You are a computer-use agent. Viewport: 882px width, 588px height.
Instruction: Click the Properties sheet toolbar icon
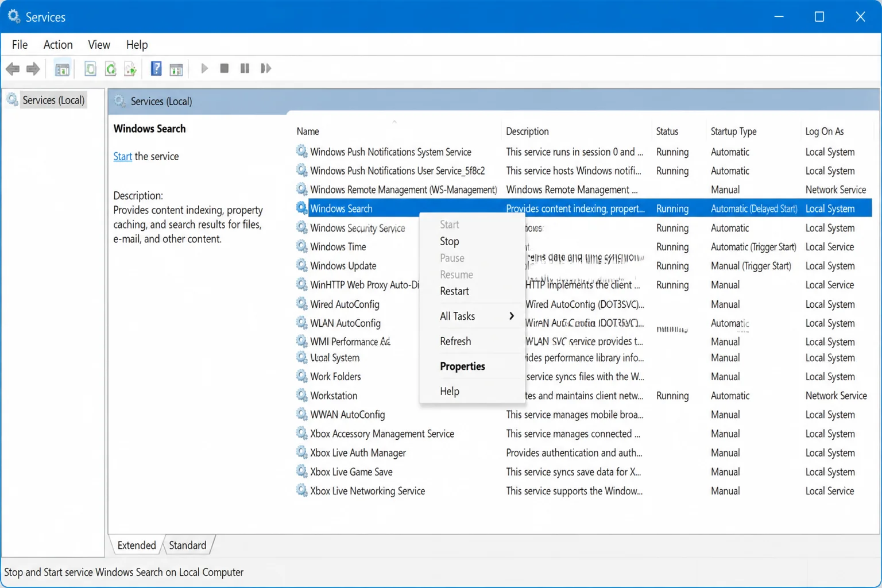coord(90,69)
